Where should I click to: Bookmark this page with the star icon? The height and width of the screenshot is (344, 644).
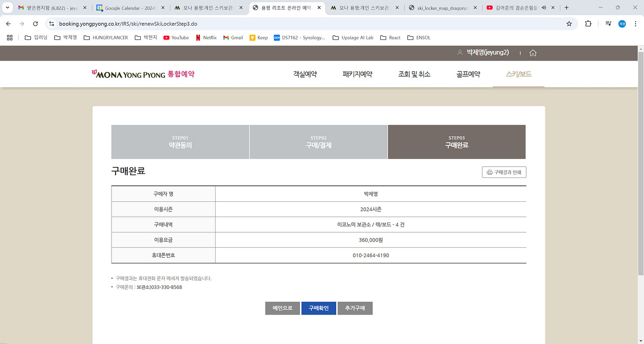[x=569, y=23]
